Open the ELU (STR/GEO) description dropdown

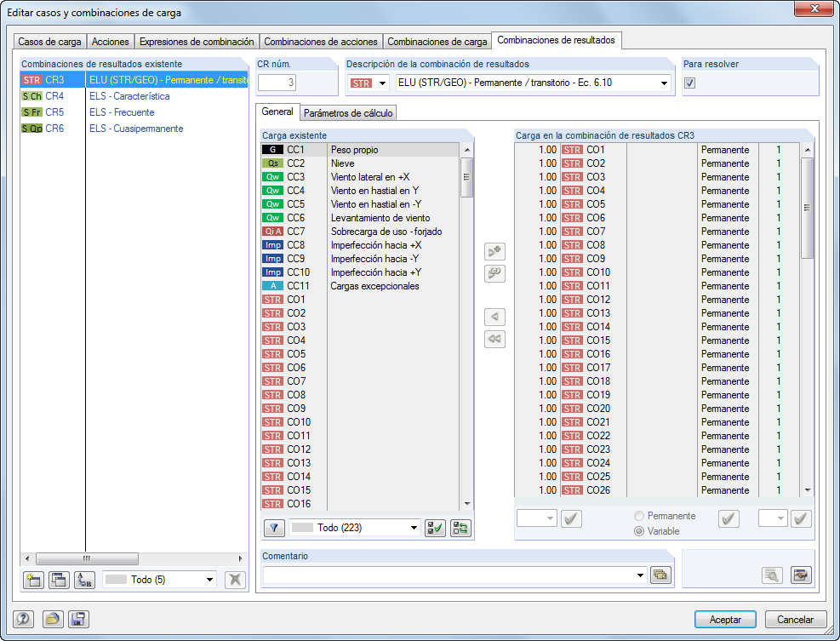tap(664, 83)
